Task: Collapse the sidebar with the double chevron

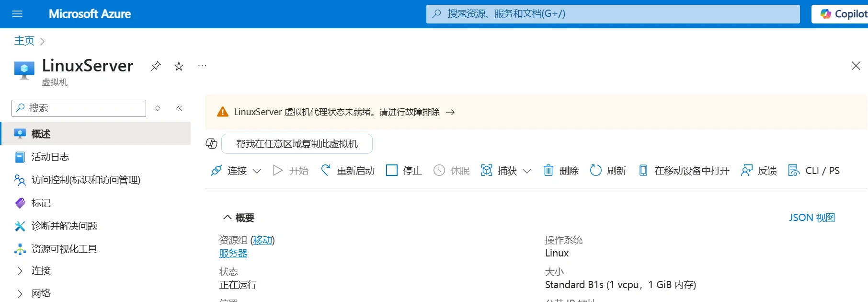Action: (x=179, y=108)
